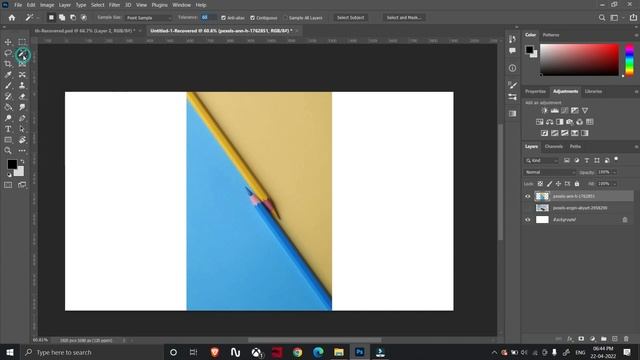Select the Rectangular Marquee tool

pos(22,42)
